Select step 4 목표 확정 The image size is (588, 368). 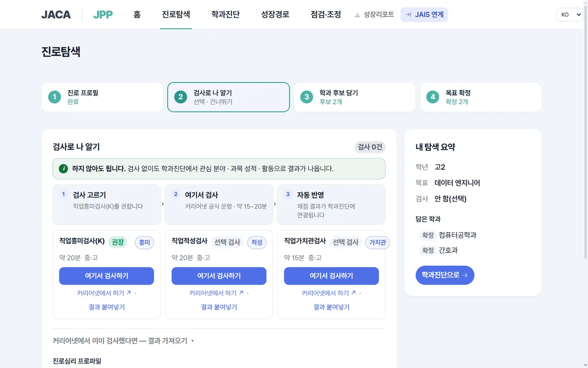[481, 97]
